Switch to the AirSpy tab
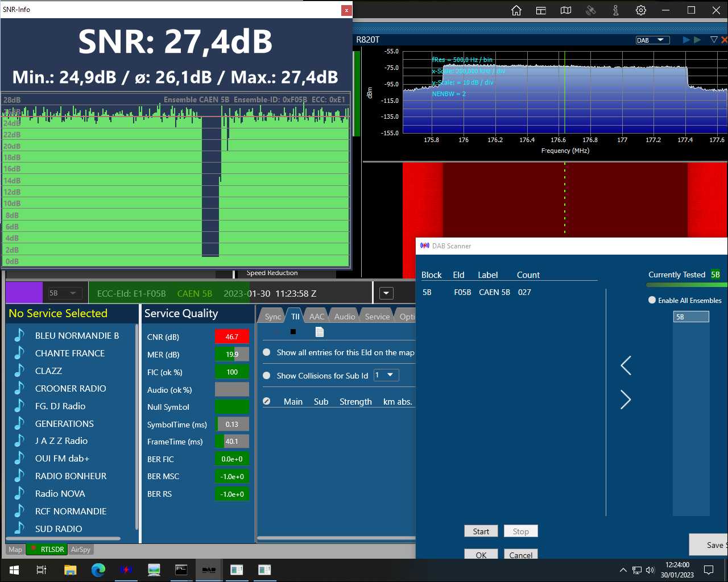 coord(81,550)
